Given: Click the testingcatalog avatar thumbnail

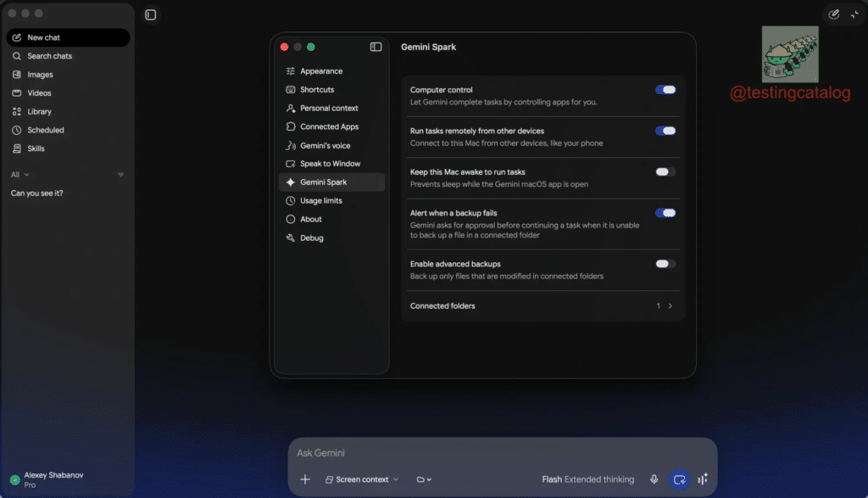Looking at the screenshot, I should [790, 54].
